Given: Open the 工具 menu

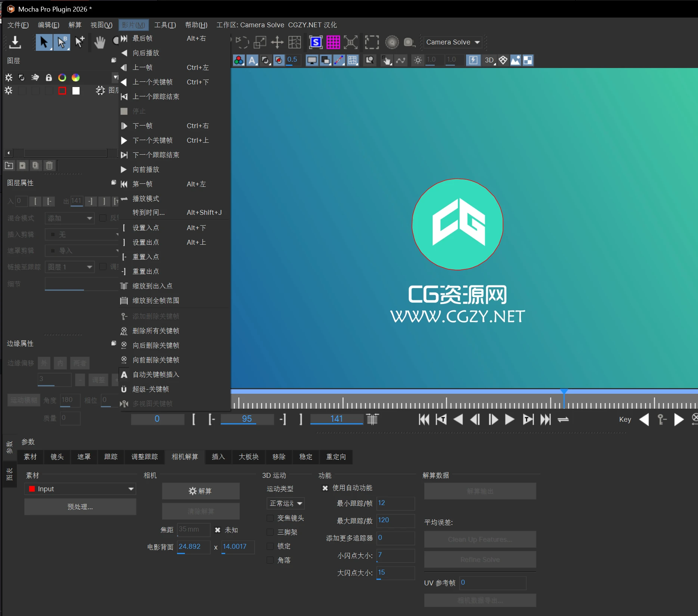Looking at the screenshot, I should 165,25.
